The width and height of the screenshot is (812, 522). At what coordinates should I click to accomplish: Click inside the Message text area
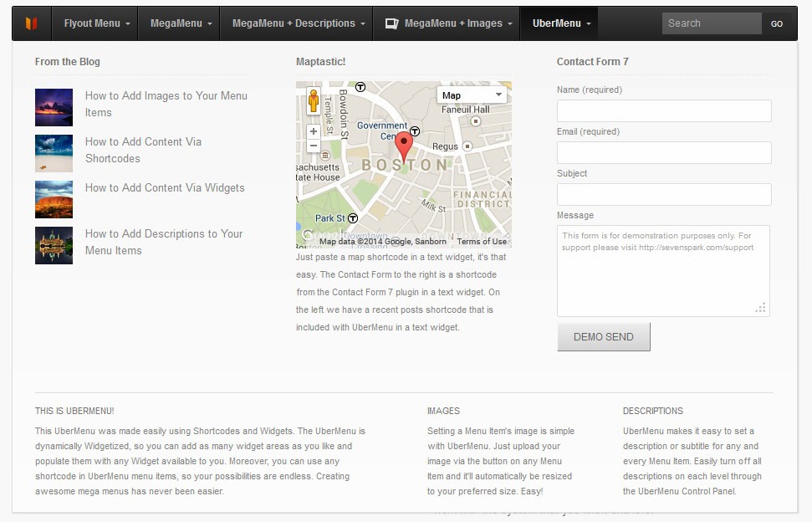[x=663, y=271]
